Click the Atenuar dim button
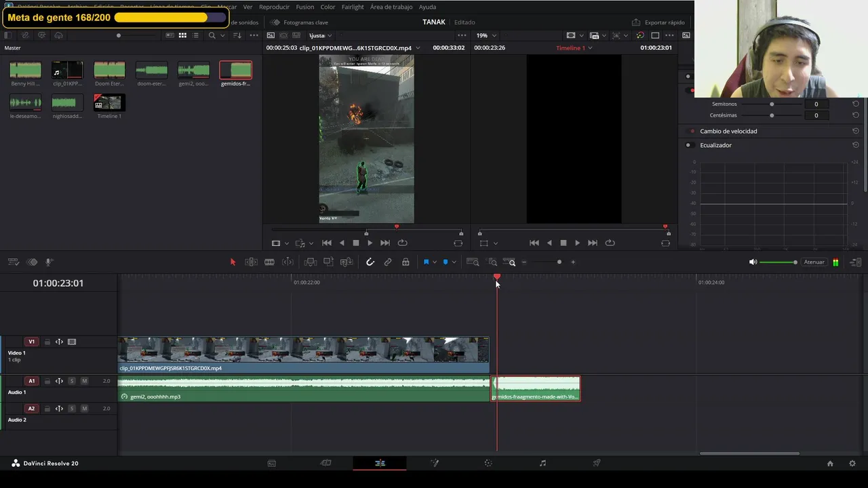Screen dimensions: 868x488 coord(814,262)
